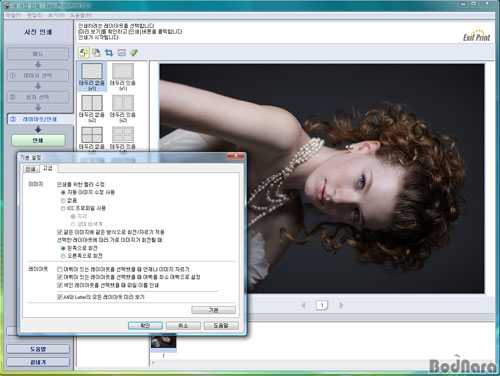The width and height of the screenshot is (500, 376).
Task: Click the date print toolbar icon
Action: pos(122,52)
